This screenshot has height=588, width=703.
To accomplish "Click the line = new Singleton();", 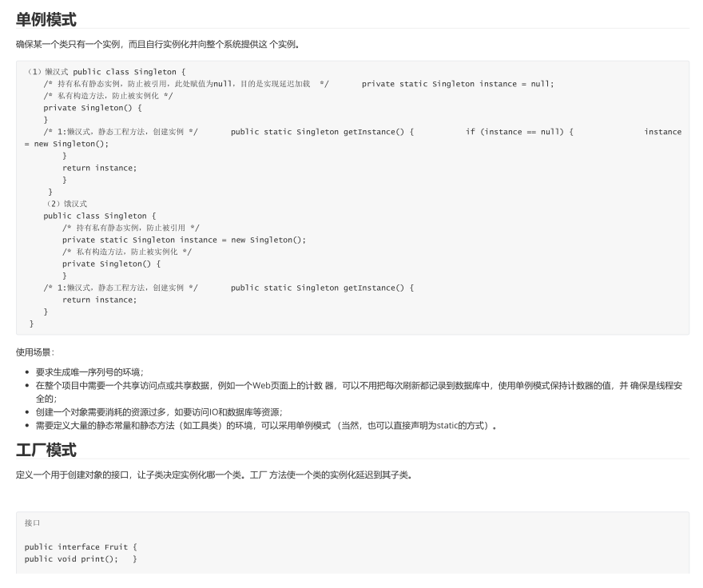I will (x=66, y=144).
